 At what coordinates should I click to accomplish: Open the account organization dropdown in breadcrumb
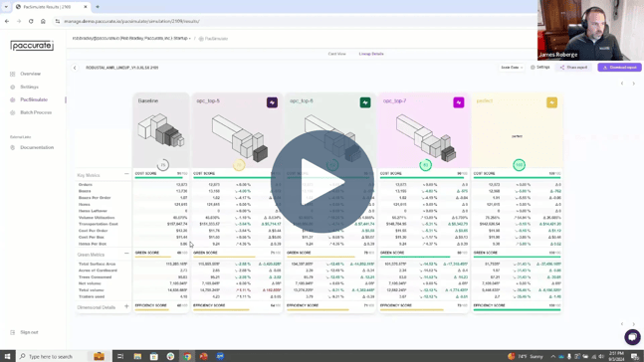[x=131, y=38]
